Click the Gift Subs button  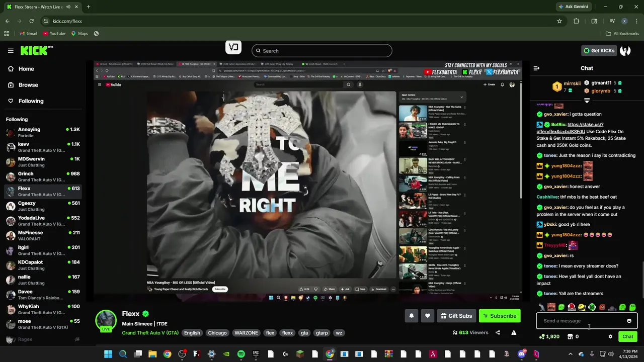click(456, 316)
